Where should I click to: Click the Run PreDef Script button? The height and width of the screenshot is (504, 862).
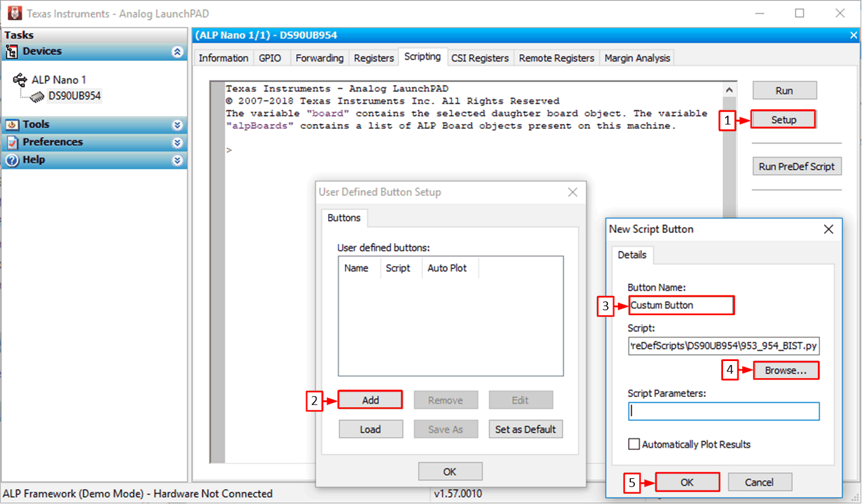tap(796, 166)
